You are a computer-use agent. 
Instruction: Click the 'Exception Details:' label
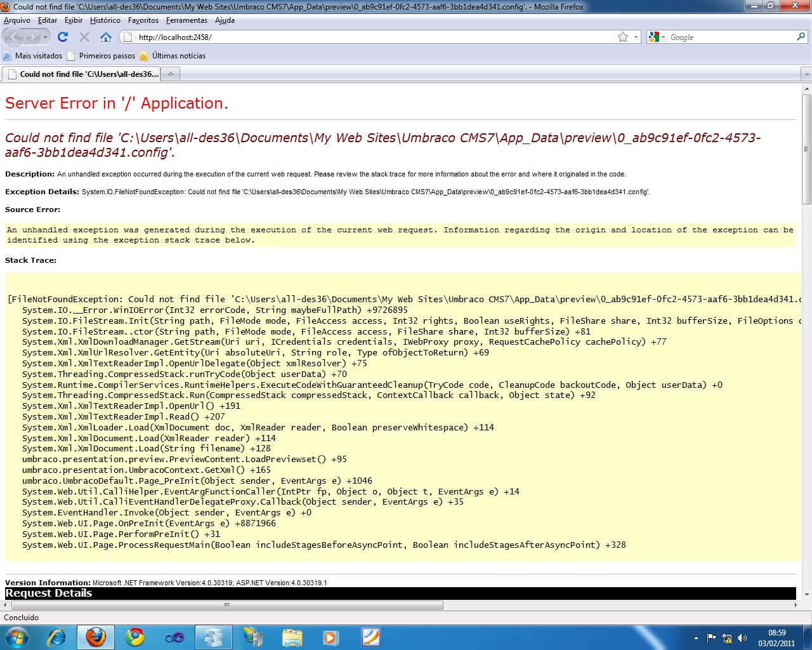[43, 192]
